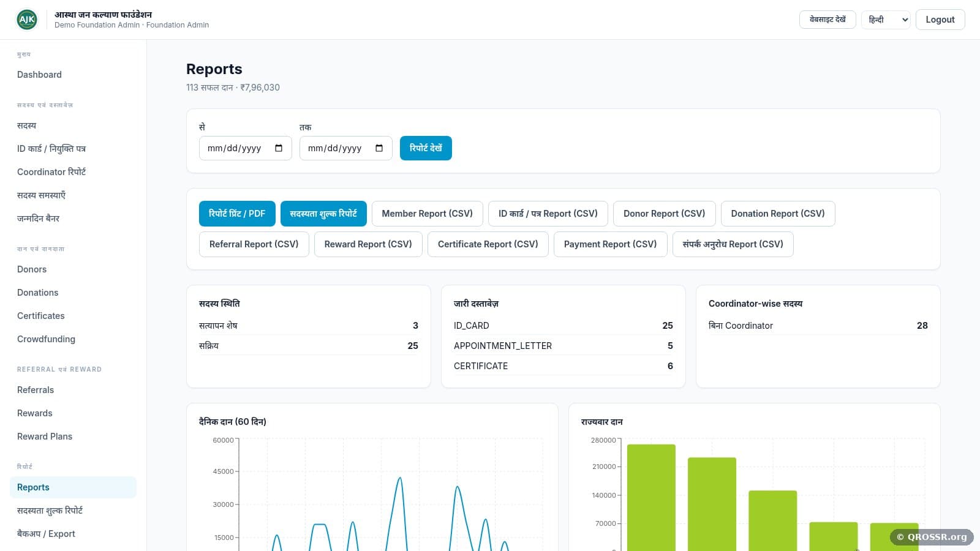Screen dimensions: 980x551
Task: Click रिपोर्ट प्रिंट / PDF button
Action: [237, 214]
